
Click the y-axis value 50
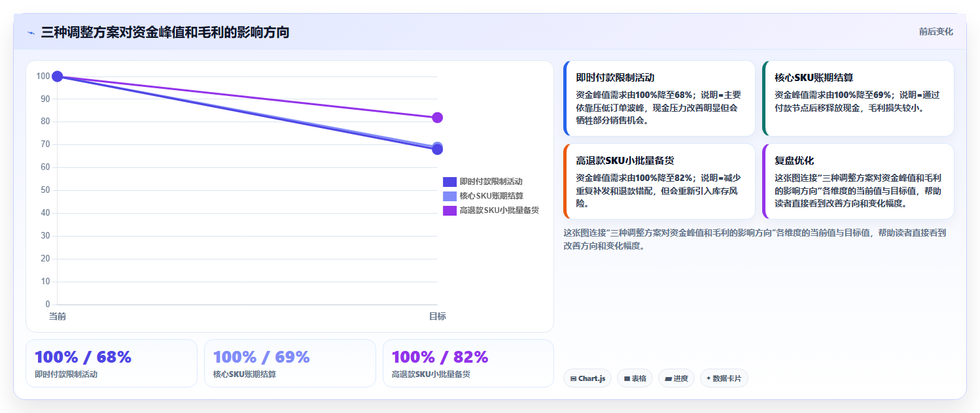(x=45, y=190)
